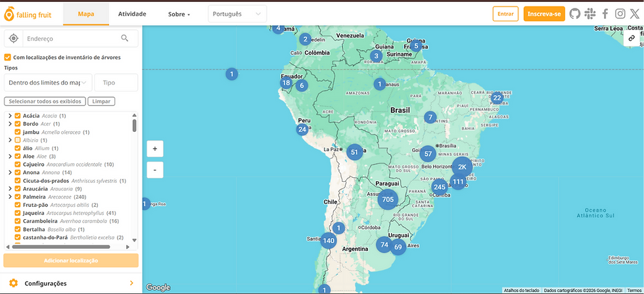Open the Sobre dropdown menu
The image size is (644, 294).
(x=179, y=14)
